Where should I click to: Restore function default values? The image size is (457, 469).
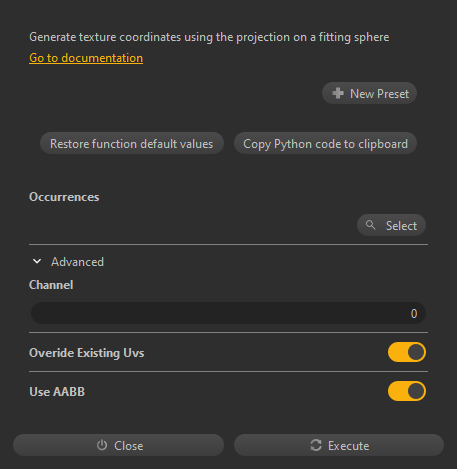[x=132, y=143]
